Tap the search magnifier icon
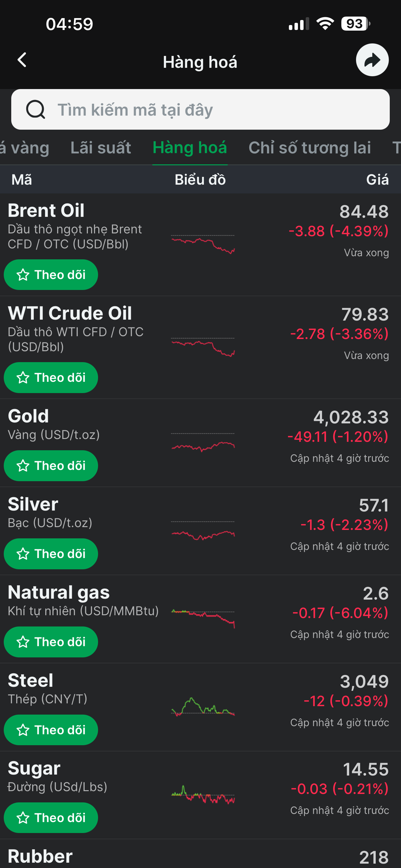This screenshot has height=868, width=401. [x=36, y=109]
